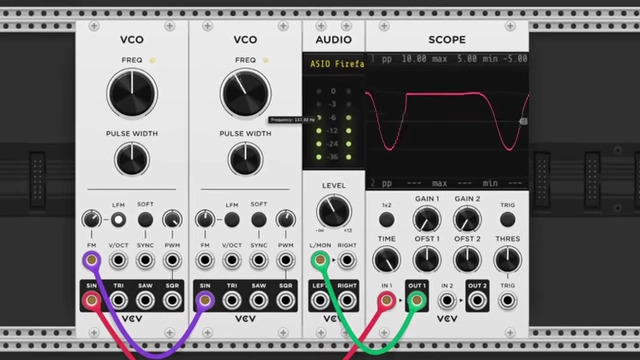Click the AUDIO module title
640x360 pixels.
point(333,40)
